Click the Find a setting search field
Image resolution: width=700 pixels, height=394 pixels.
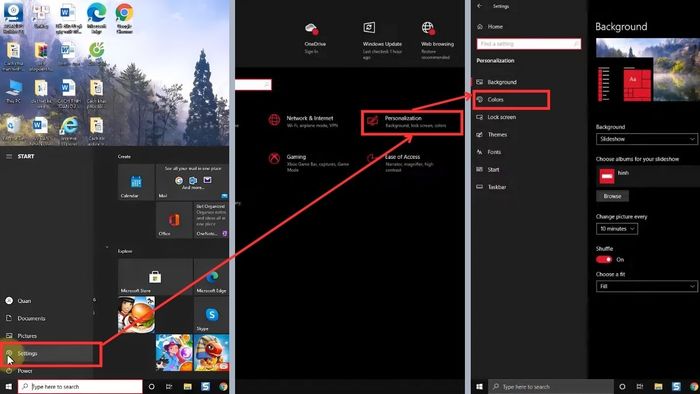coord(529,44)
